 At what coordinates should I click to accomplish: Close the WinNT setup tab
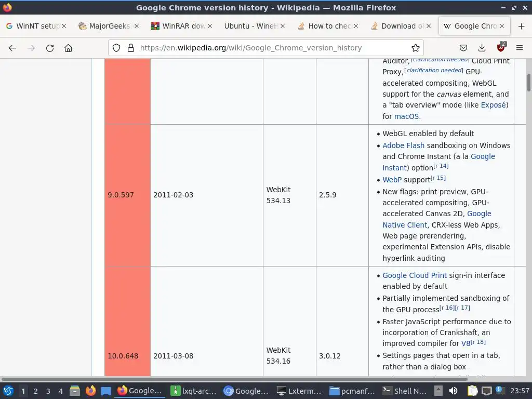click(x=64, y=26)
